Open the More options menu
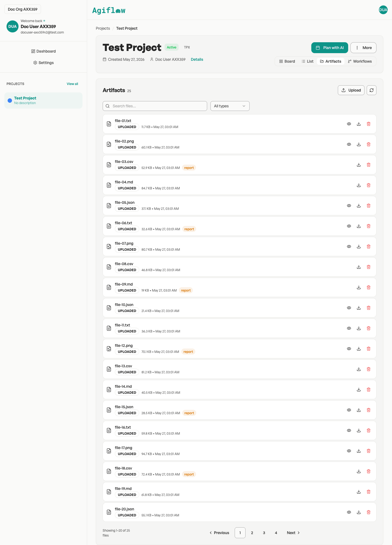The width and height of the screenshot is (392, 545). pos(363,48)
